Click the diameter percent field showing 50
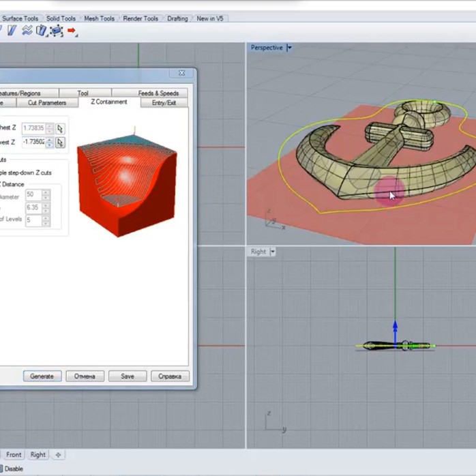Image resolution: width=476 pixels, height=476 pixels. [x=33, y=194]
